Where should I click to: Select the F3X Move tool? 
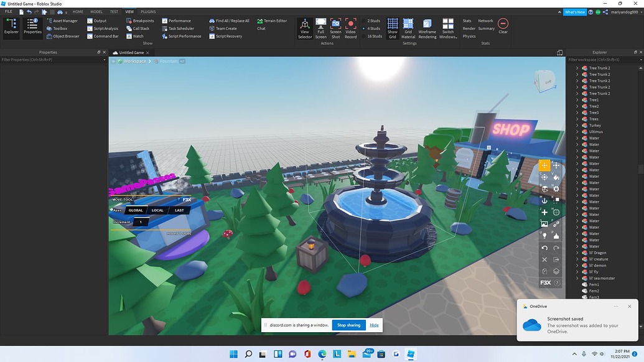(544, 165)
